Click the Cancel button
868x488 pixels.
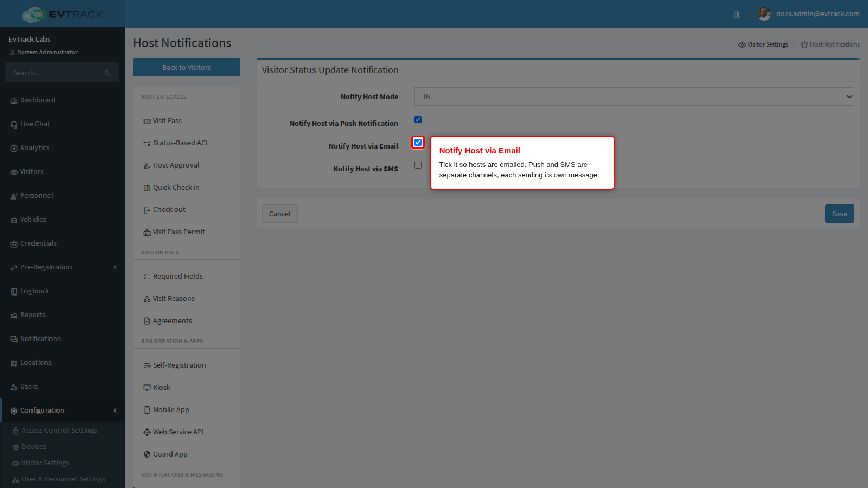(x=280, y=214)
